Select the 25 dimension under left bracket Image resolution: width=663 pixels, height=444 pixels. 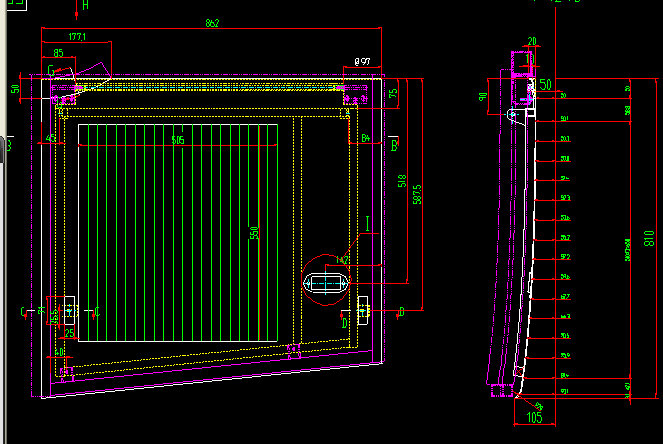point(69,331)
